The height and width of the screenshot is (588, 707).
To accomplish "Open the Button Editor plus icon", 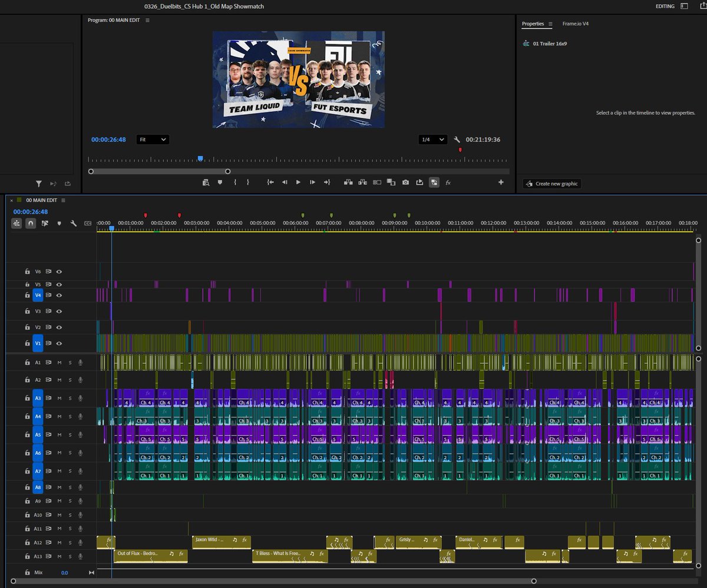I will [x=501, y=183].
